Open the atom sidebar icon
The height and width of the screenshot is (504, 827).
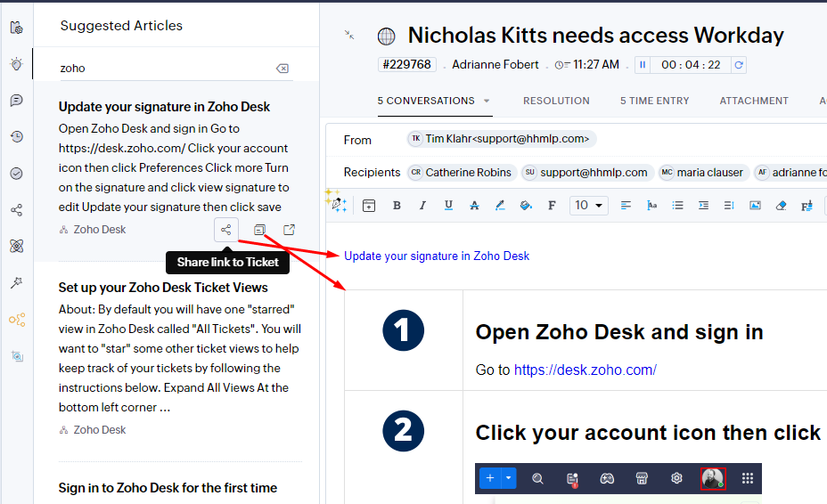click(x=16, y=246)
